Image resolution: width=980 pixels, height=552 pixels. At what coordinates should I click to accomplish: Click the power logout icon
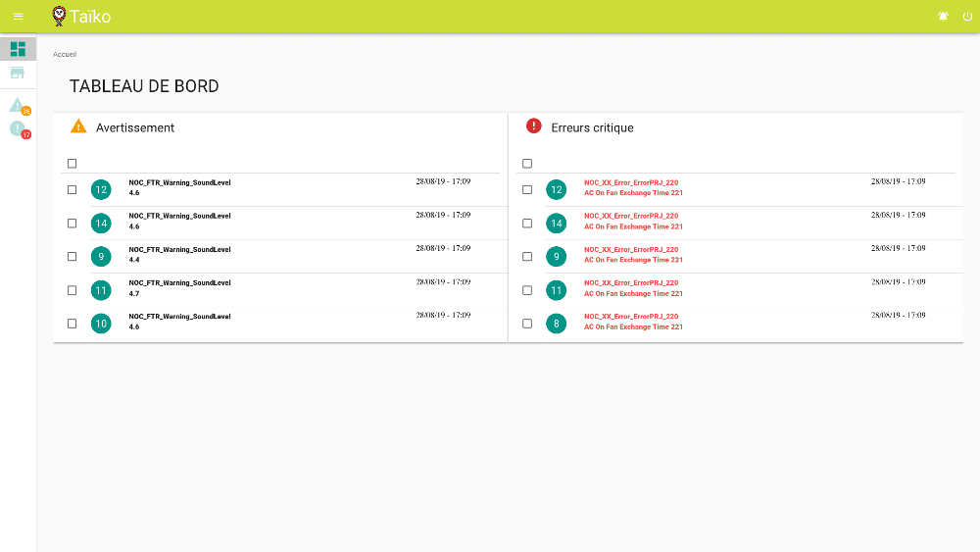[967, 17]
